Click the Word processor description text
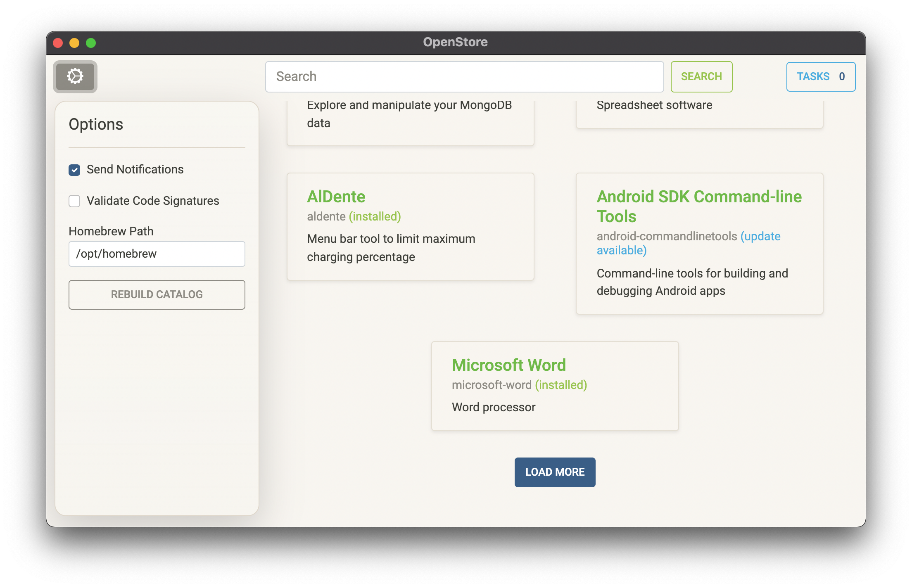Viewport: 912px width, 588px height. pos(493,407)
